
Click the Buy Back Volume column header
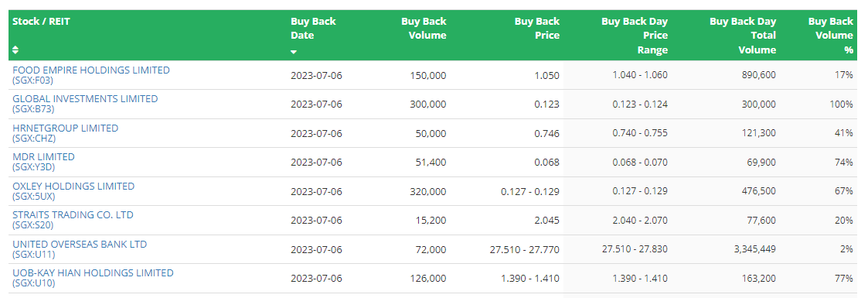[x=424, y=28]
